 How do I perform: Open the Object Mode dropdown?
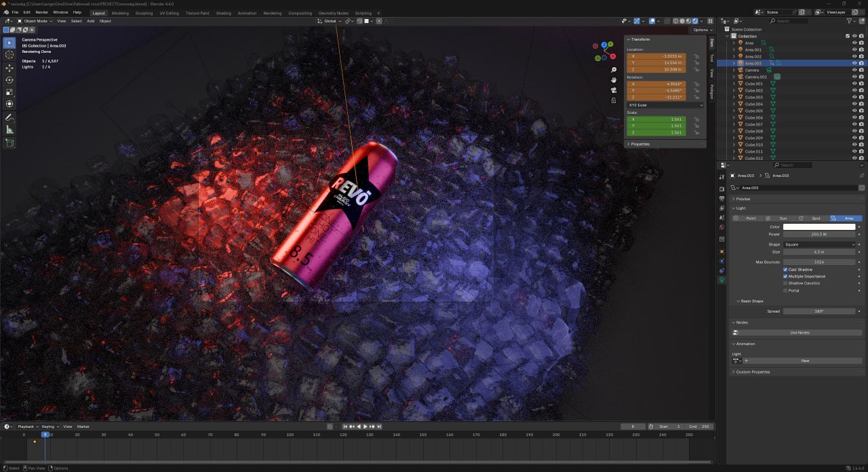[35, 21]
